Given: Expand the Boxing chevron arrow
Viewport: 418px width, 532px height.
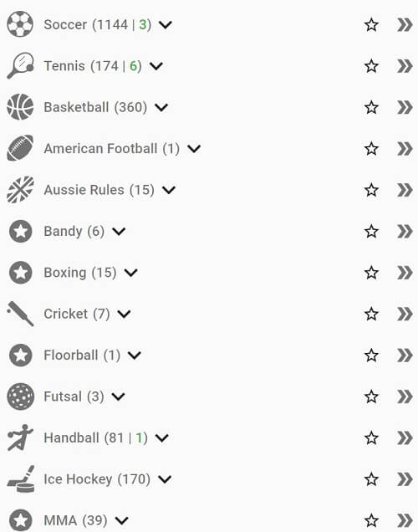Looking at the screenshot, I should click(x=131, y=273).
